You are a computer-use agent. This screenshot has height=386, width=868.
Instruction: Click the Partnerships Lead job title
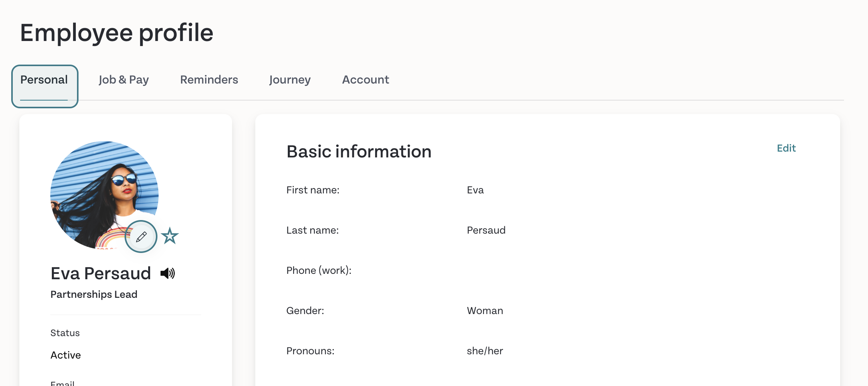click(94, 294)
